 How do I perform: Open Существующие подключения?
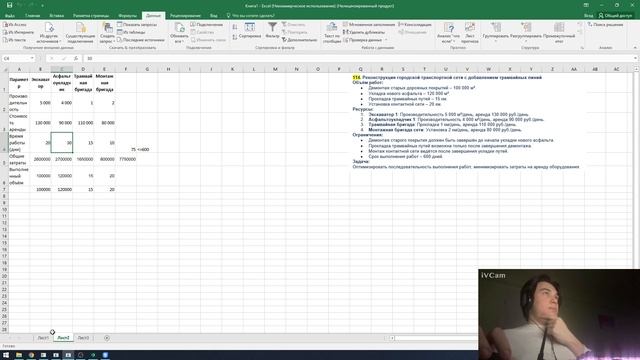(x=80, y=33)
